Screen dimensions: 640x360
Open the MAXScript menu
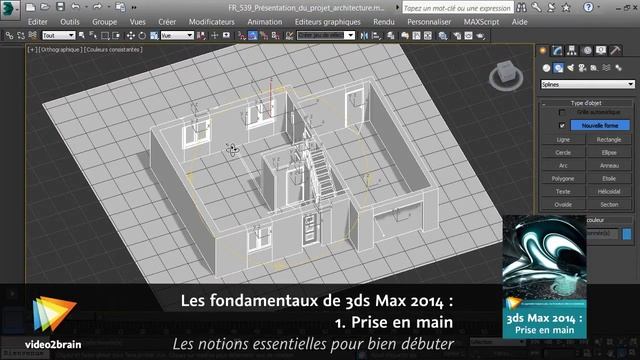481,22
